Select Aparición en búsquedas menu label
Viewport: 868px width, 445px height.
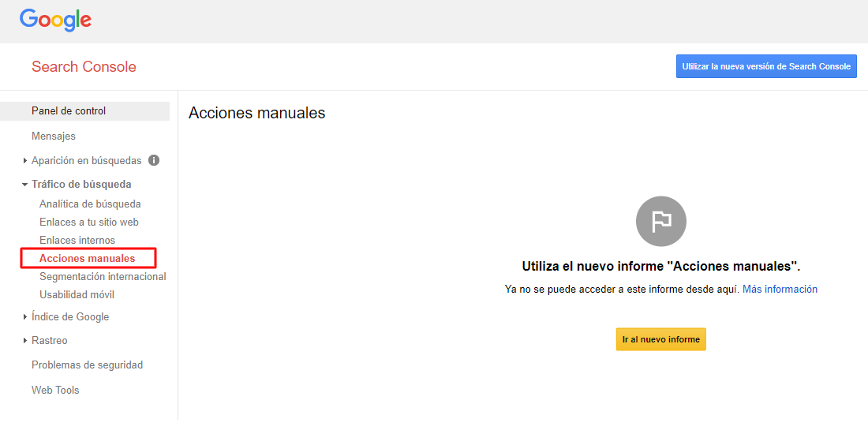[x=86, y=160]
